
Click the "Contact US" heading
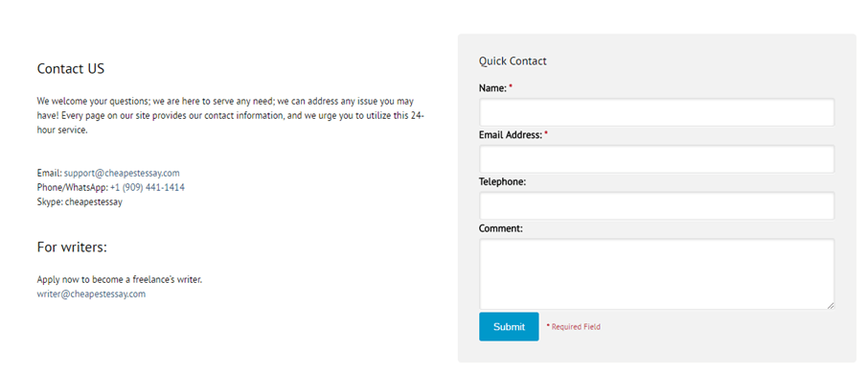click(71, 69)
